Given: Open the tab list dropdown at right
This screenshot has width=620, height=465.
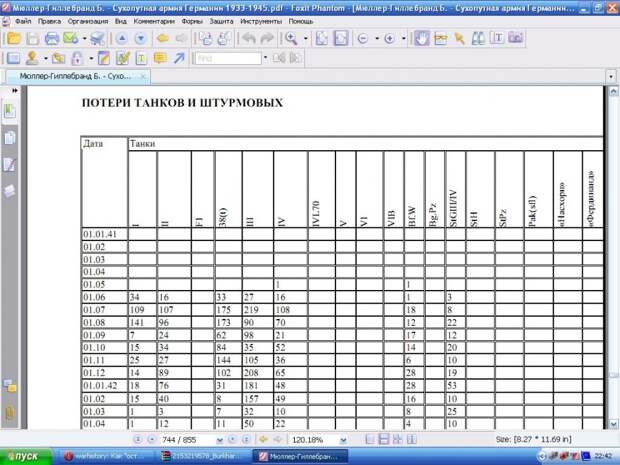Looking at the screenshot, I should click(x=611, y=76).
